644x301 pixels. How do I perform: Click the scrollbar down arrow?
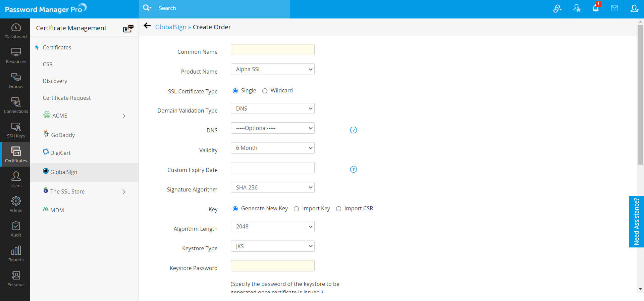coord(640,289)
